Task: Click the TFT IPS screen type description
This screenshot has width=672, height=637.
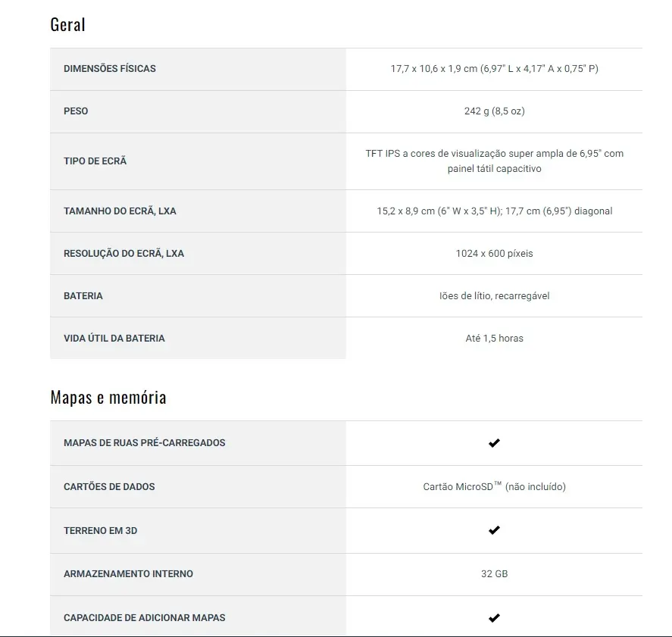Action: (x=494, y=161)
